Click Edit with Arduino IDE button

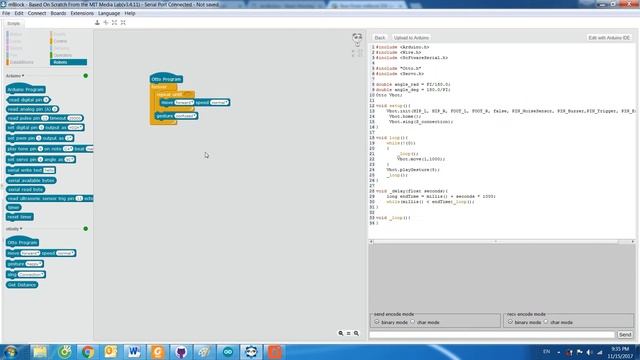[x=609, y=38]
